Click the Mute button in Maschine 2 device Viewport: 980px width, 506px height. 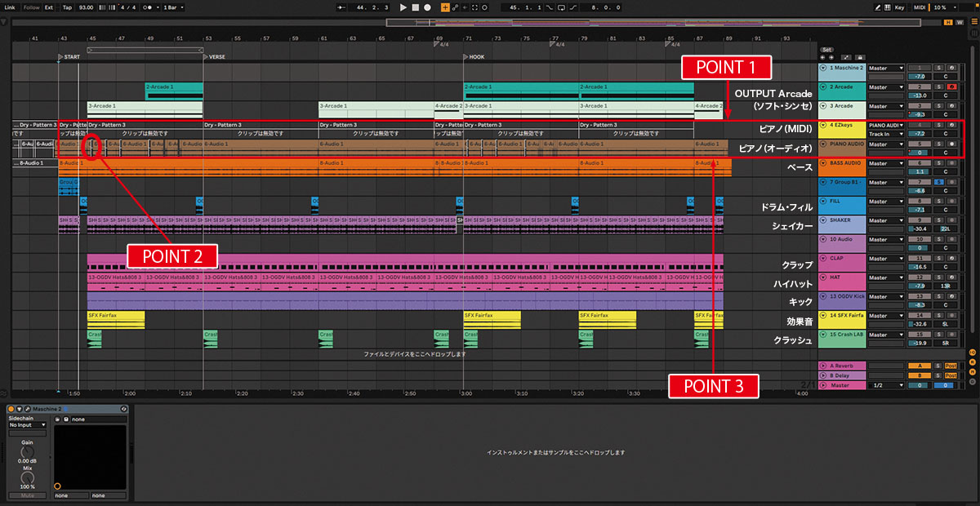point(28,495)
